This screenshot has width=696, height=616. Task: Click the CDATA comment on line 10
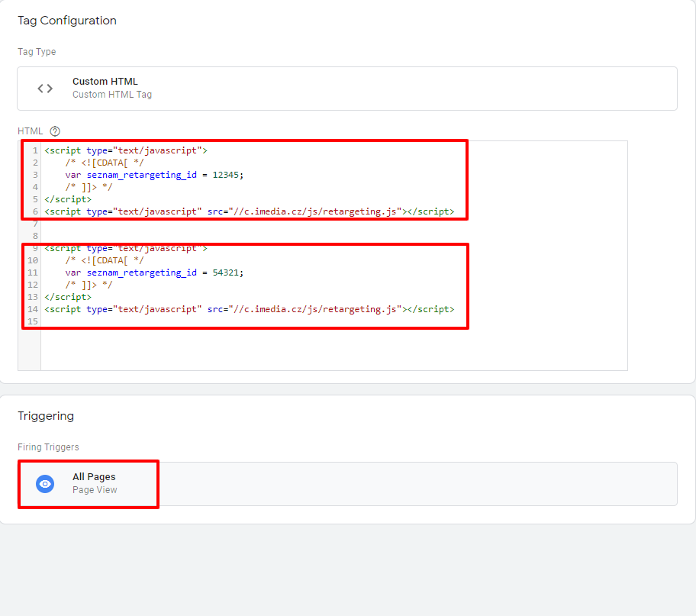click(x=105, y=260)
